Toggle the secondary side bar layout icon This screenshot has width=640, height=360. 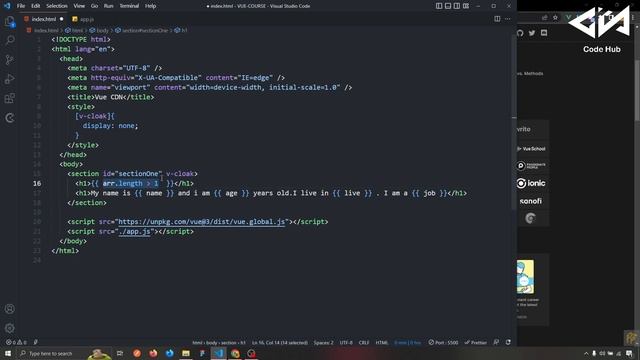pos(457,6)
